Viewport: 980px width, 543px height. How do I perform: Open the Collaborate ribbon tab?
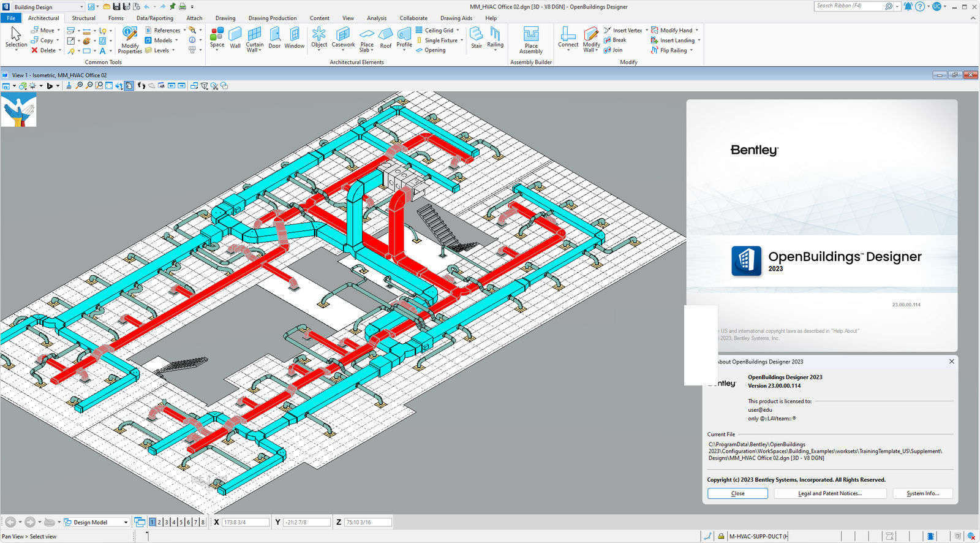[x=413, y=18]
